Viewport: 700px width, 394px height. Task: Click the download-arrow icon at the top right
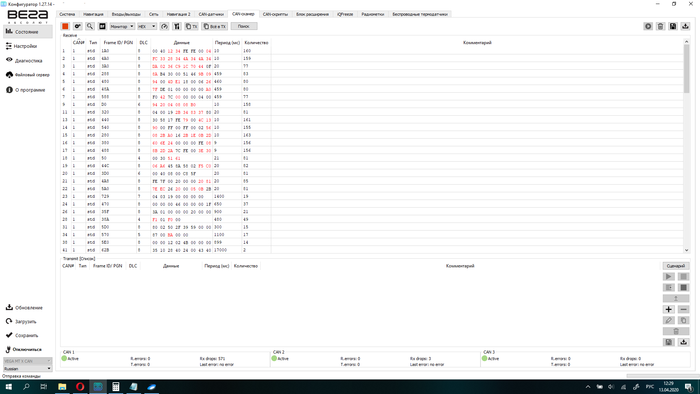[x=685, y=26]
